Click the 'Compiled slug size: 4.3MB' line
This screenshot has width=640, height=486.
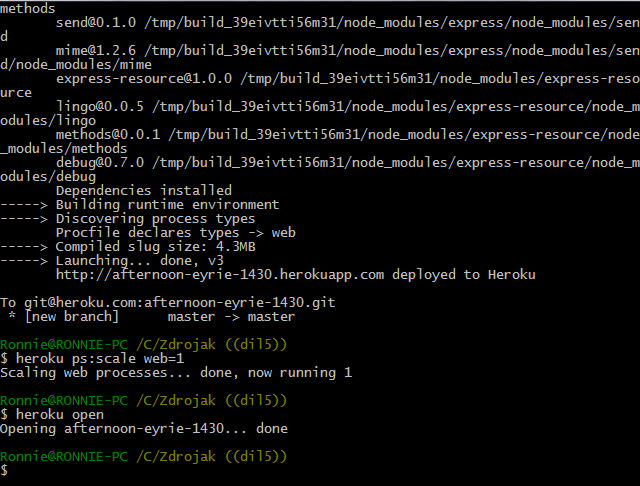pyautogui.click(x=155, y=247)
